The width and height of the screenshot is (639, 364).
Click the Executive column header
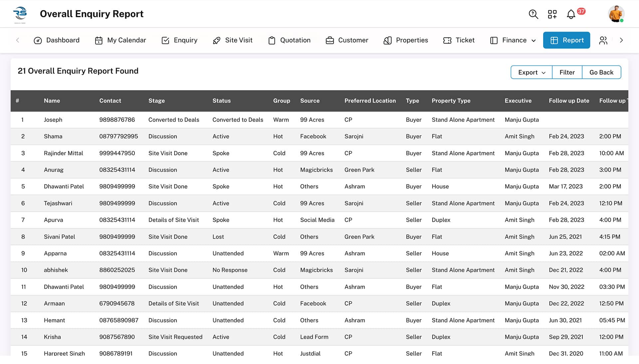coord(518,101)
